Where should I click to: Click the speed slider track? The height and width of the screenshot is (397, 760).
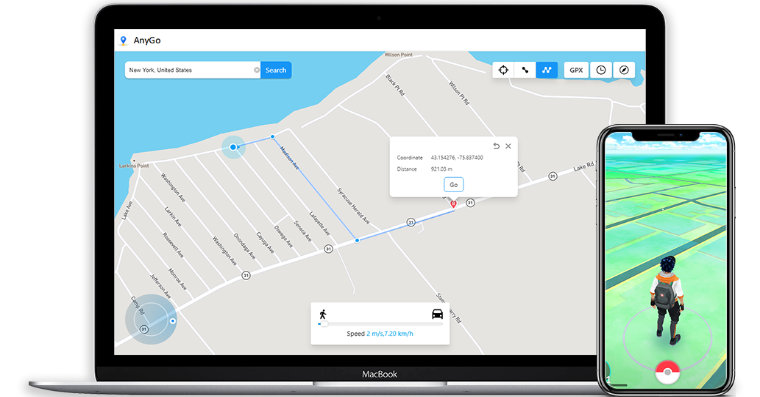380,323
